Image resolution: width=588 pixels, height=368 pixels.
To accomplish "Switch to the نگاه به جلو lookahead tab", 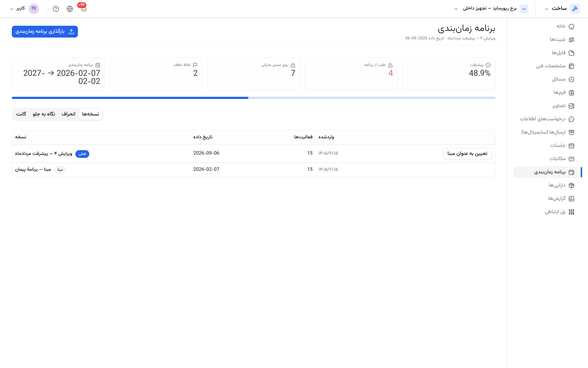I will (x=44, y=114).
